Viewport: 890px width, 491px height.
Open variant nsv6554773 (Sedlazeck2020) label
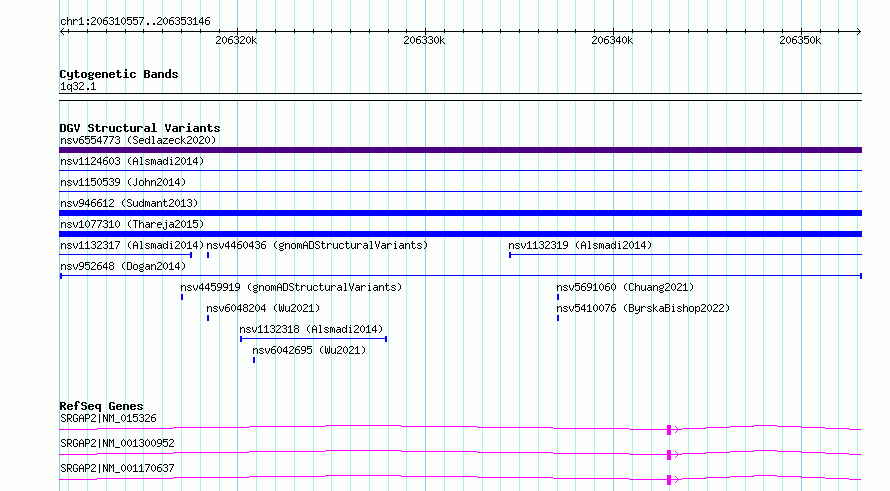(x=138, y=140)
